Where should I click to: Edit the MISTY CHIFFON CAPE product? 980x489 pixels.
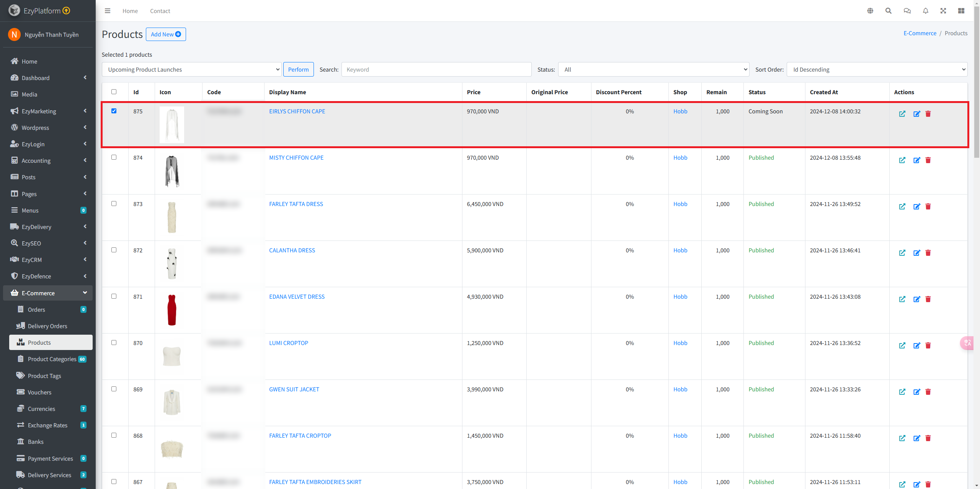(x=917, y=160)
